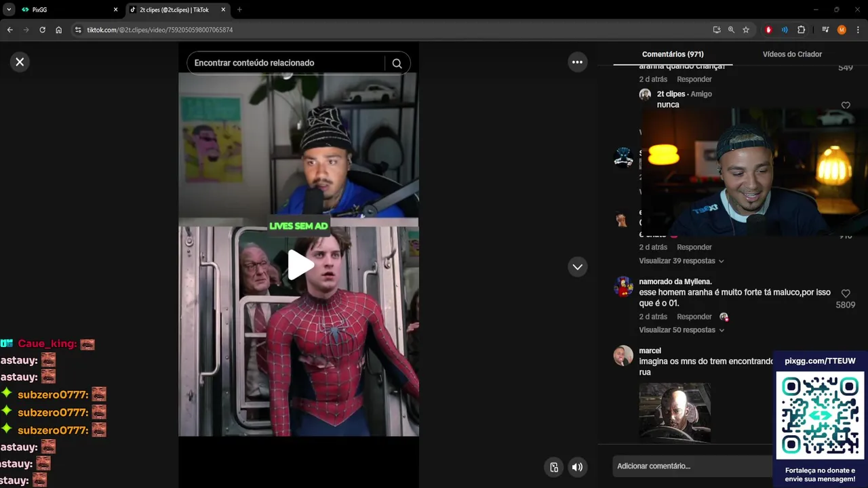Click the install app icon in address bar
The width and height of the screenshot is (868, 488).
click(x=717, y=30)
